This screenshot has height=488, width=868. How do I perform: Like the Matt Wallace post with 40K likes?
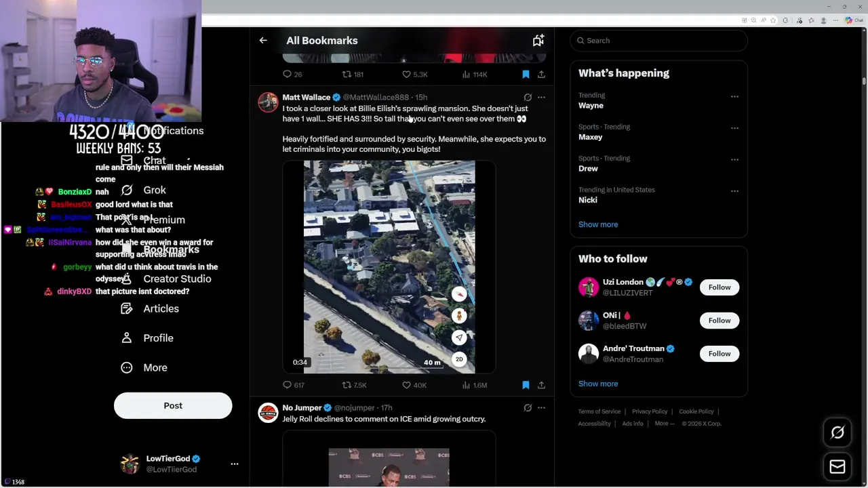(414, 385)
